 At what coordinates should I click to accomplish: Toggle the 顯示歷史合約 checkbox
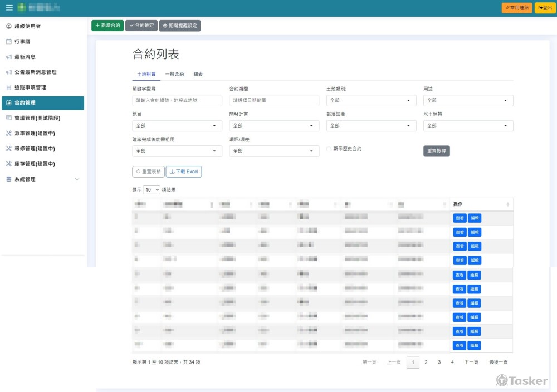point(329,149)
